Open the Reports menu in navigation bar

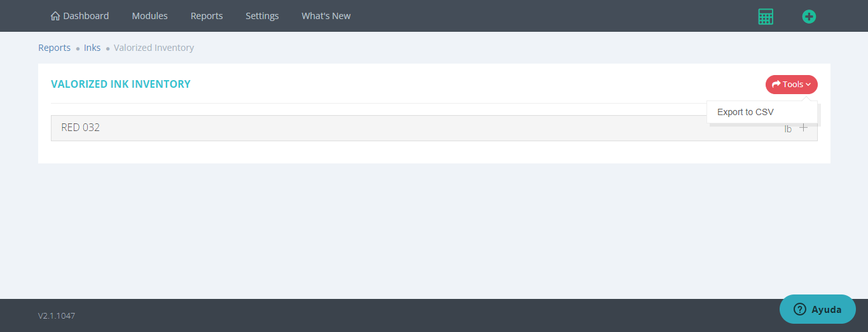click(207, 16)
